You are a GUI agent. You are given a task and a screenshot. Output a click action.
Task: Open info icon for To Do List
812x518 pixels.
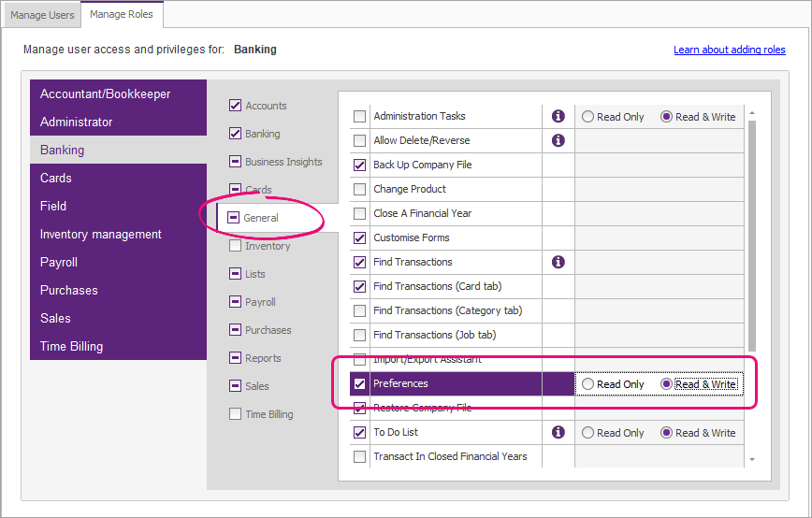[558, 432]
